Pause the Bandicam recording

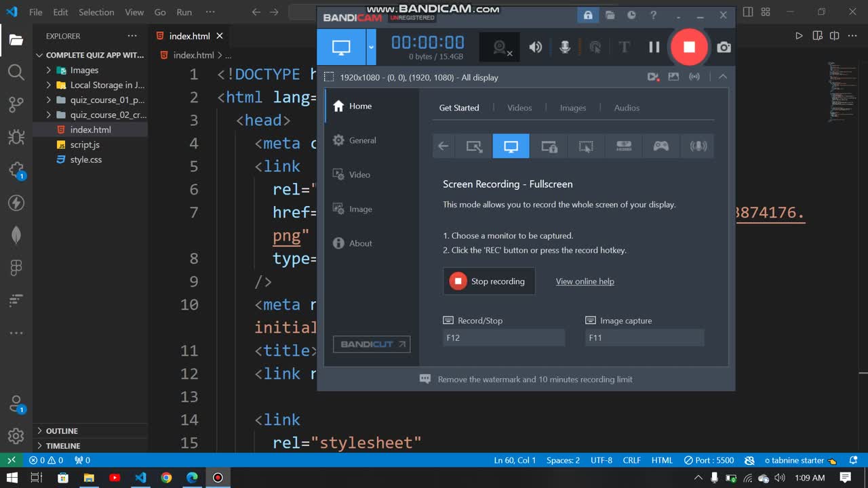[x=654, y=47]
